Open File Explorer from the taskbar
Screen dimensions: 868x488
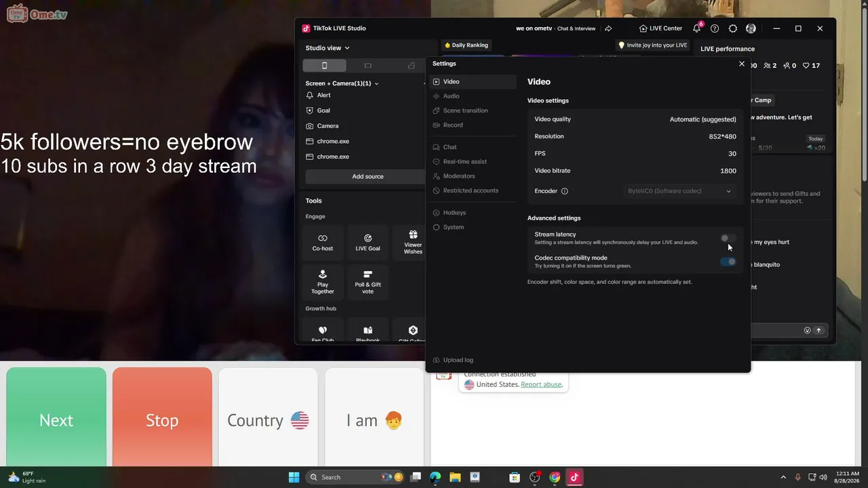(x=455, y=477)
